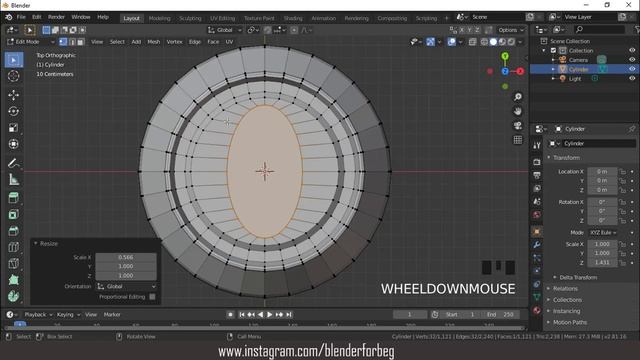Select the Knife tool
Viewport: 640px width, 360px height.
(x=13, y=264)
